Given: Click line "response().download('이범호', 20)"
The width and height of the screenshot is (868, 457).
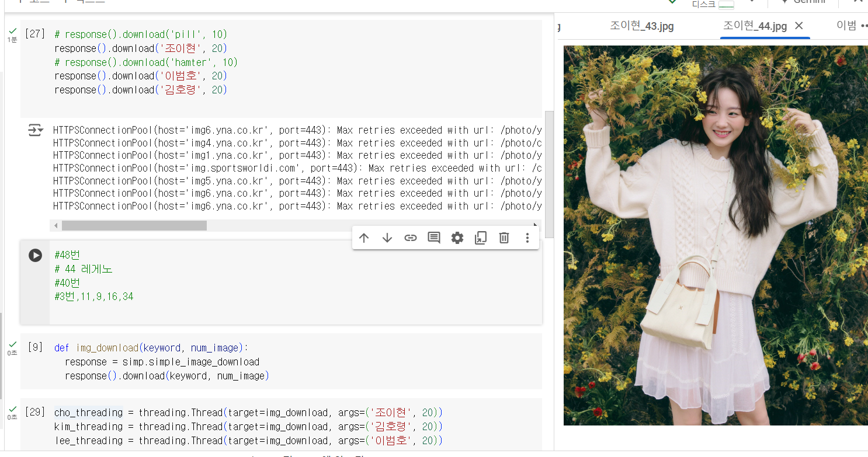Looking at the screenshot, I should [x=140, y=76].
